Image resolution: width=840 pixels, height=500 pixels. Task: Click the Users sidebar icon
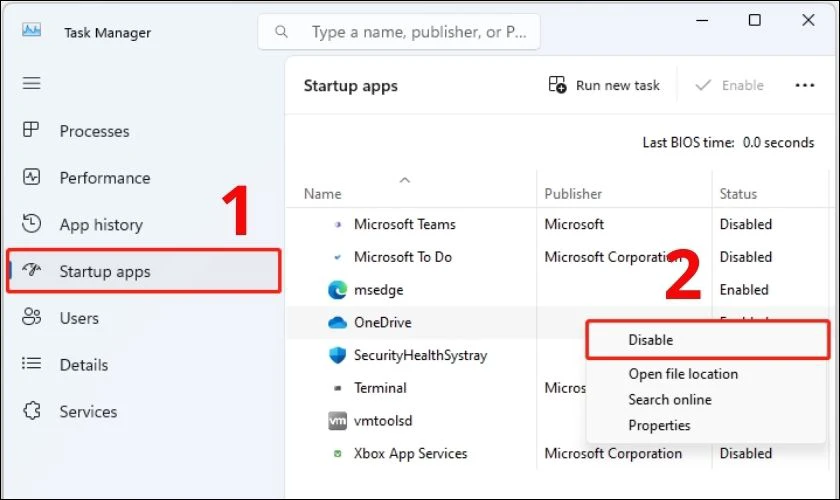tap(31, 317)
